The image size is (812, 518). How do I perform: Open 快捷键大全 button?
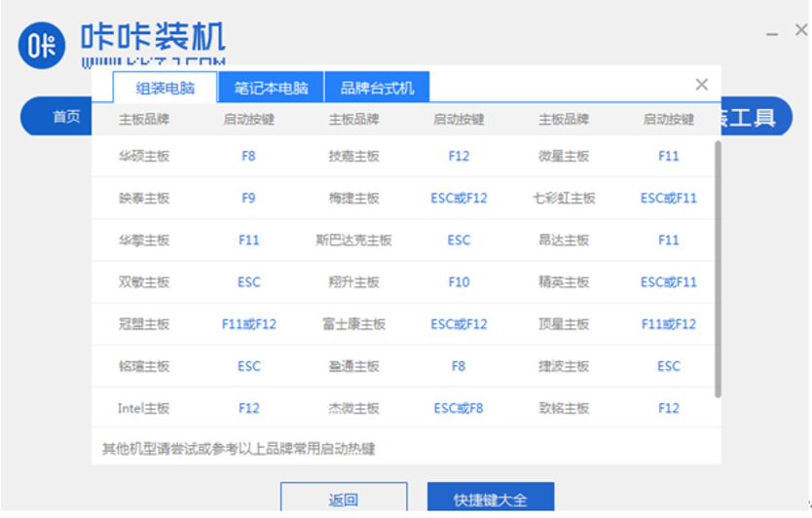(x=490, y=499)
